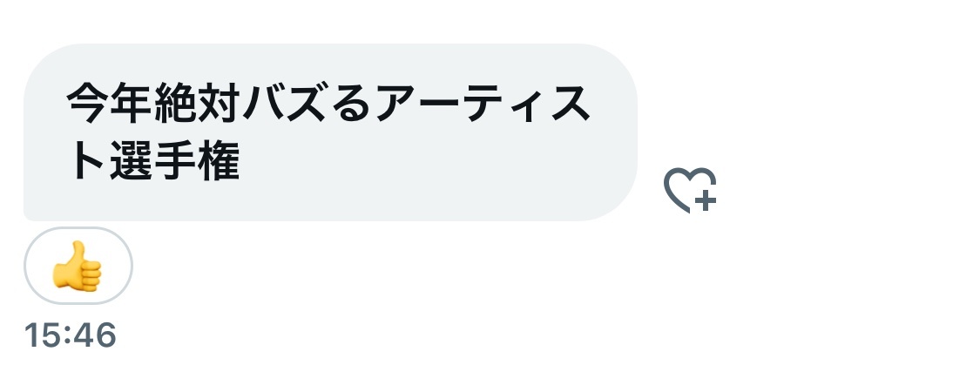The image size is (980, 365).
Task: Expand emoji reactions via heart-plus icon
Action: pos(689,190)
